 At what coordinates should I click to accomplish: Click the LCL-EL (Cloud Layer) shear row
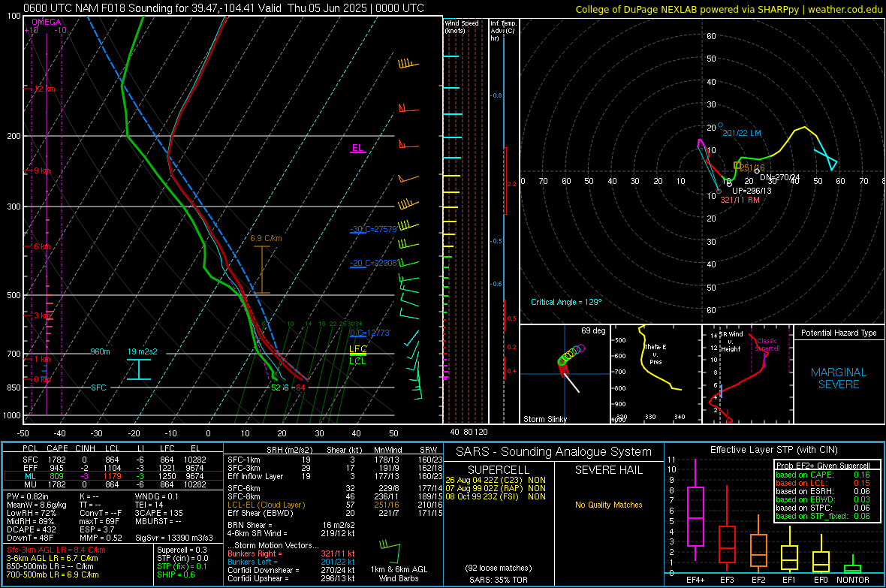pos(335,505)
